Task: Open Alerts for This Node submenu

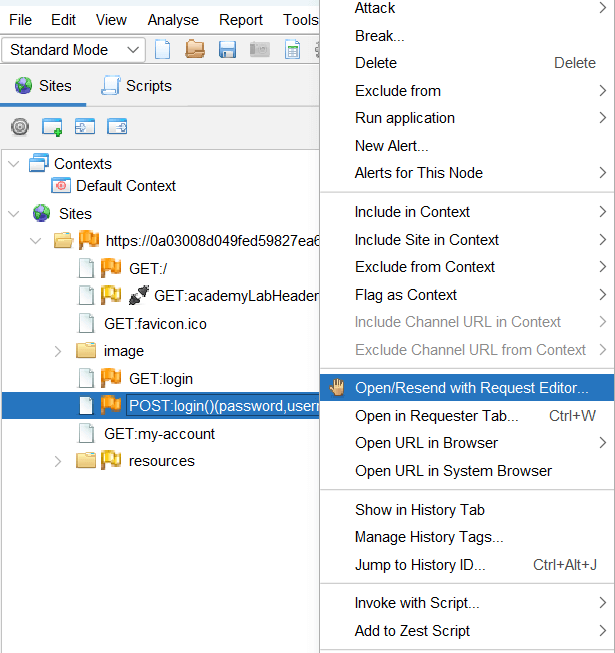Action: pos(467,173)
